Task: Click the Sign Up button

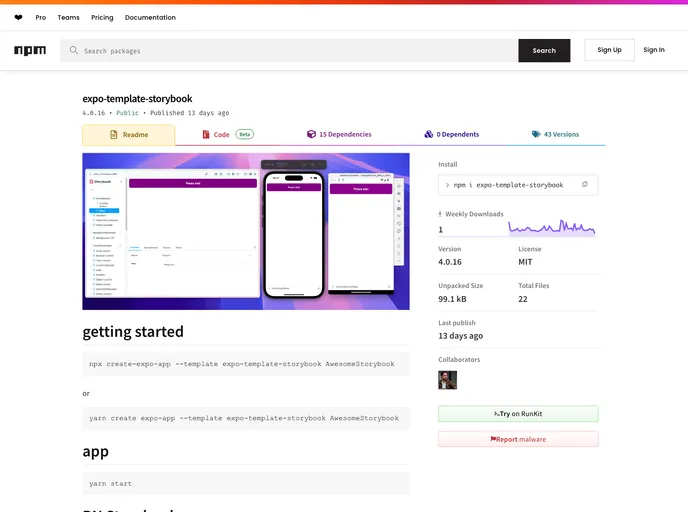Action: click(609, 50)
